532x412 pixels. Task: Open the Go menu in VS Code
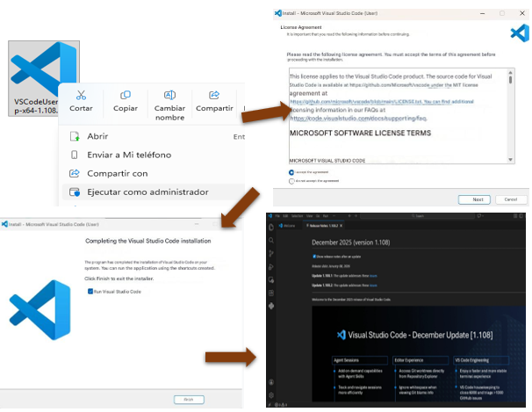coord(318,216)
